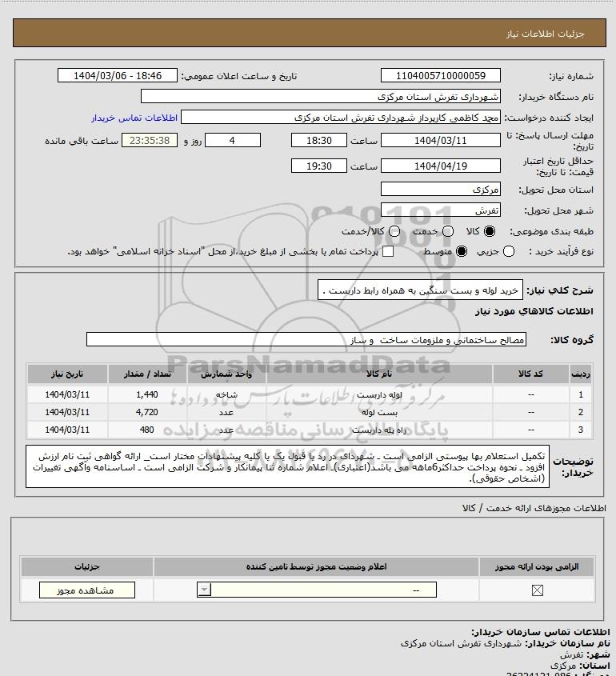Screen dimensions: 616x676
Task: Click the نام کالا column header
Action: [379, 374]
